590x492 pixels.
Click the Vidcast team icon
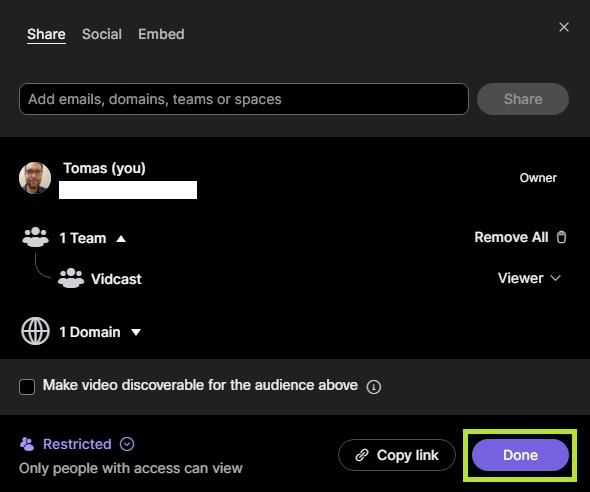pyautogui.click(x=71, y=278)
